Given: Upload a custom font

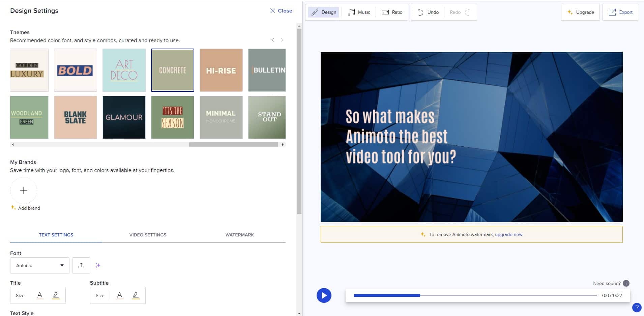Looking at the screenshot, I should pos(81,265).
